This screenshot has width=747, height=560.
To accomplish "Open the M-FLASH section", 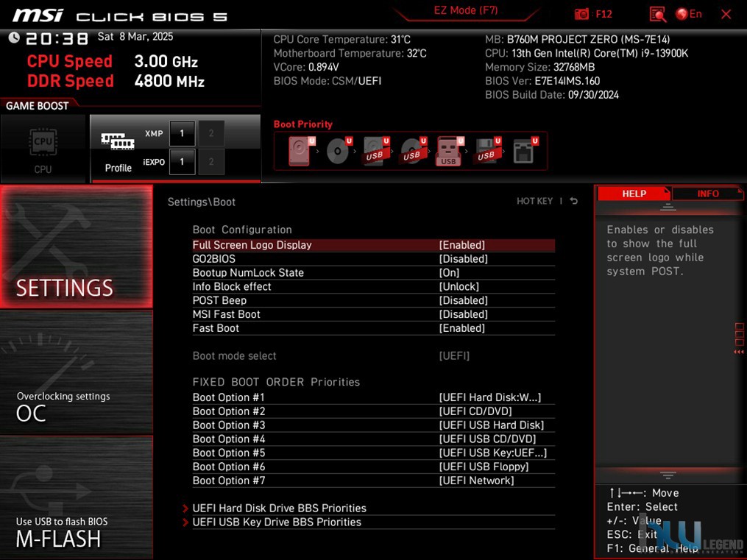I will click(x=77, y=497).
